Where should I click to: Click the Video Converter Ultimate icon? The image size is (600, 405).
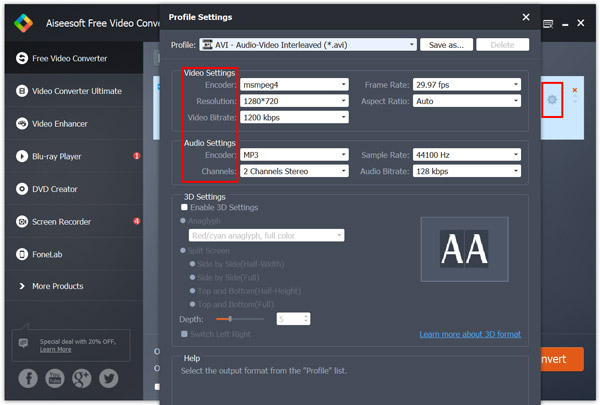(22, 91)
